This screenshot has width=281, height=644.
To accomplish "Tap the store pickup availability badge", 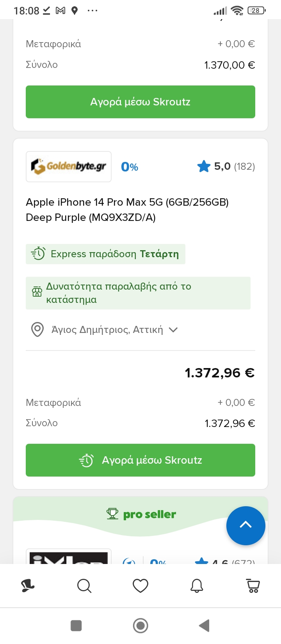I will 138,293.
